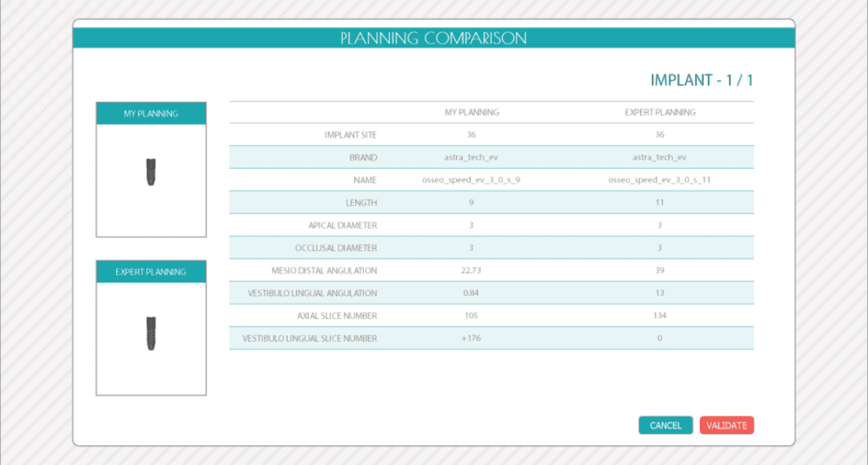Screen dimensions: 868x465
Task: Click My Planning brand astra_tech_ev value
Action: pos(471,157)
